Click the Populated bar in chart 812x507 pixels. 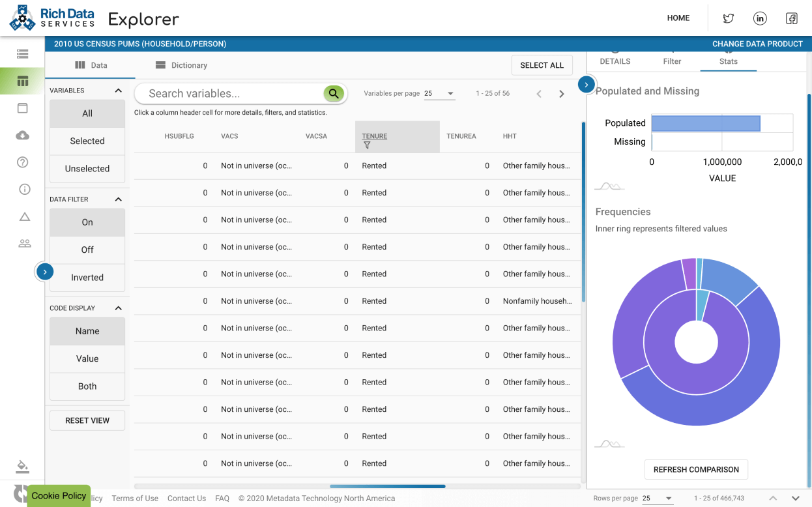click(706, 123)
